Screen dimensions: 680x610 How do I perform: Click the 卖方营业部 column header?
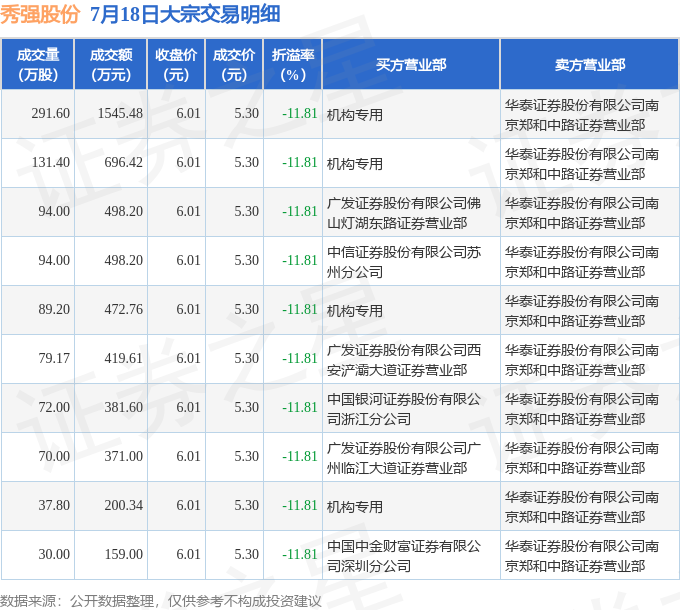click(590, 65)
